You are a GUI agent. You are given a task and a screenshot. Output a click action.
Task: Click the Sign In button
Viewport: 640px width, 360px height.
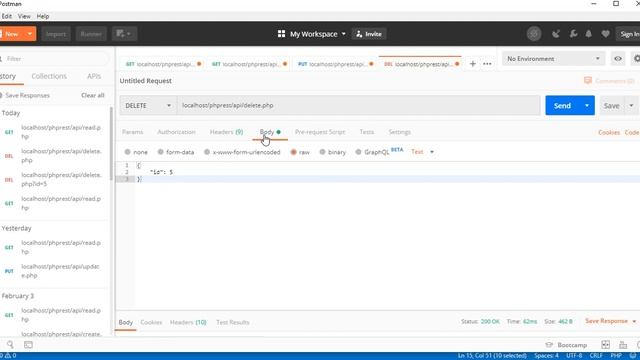coord(629,34)
